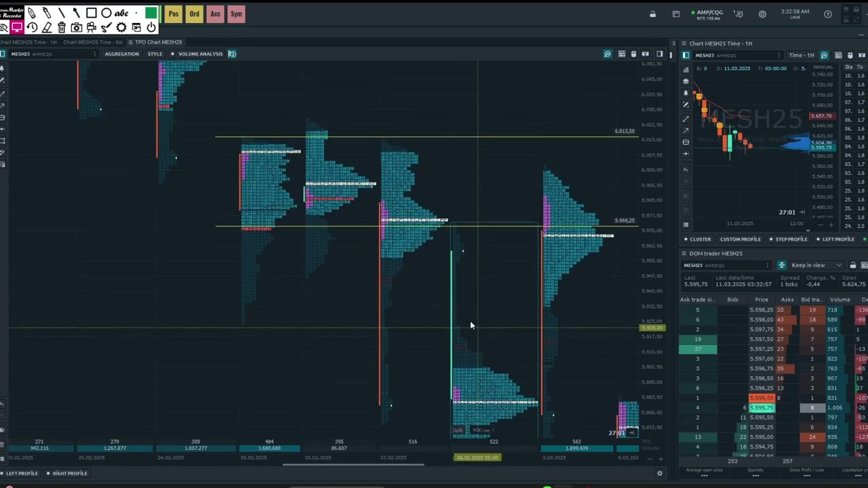Select the highlighter marker tool
Viewport: 868px width, 488px height.
pos(47,13)
